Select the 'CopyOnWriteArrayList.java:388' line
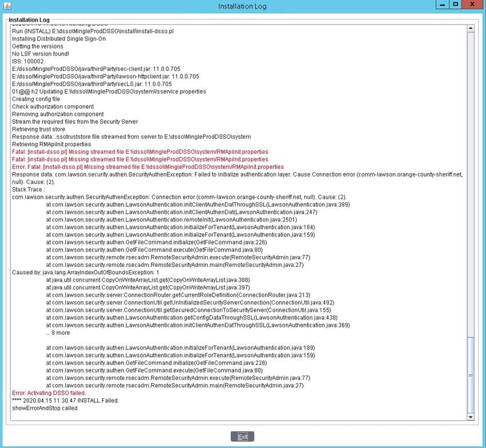The height and width of the screenshot is (448, 486). [x=148, y=280]
